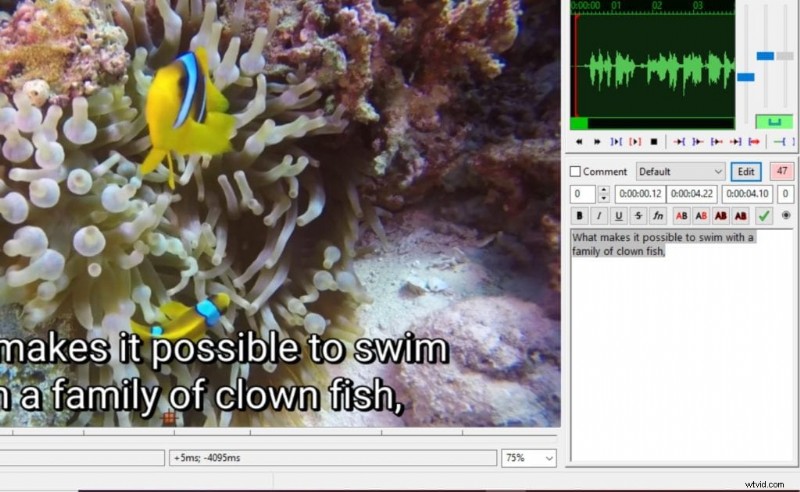800x492 pixels.
Task: Add lead-in to the selection
Action: pyautogui.click(x=780, y=142)
